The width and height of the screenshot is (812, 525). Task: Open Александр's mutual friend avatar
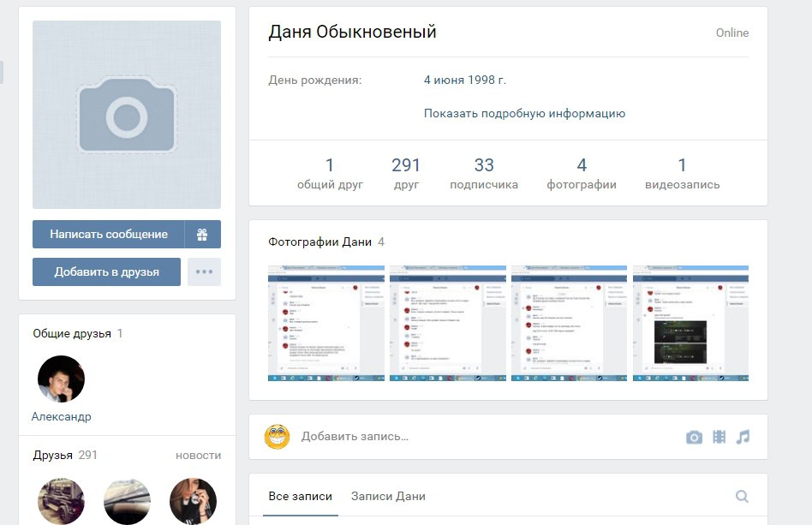pyautogui.click(x=62, y=379)
